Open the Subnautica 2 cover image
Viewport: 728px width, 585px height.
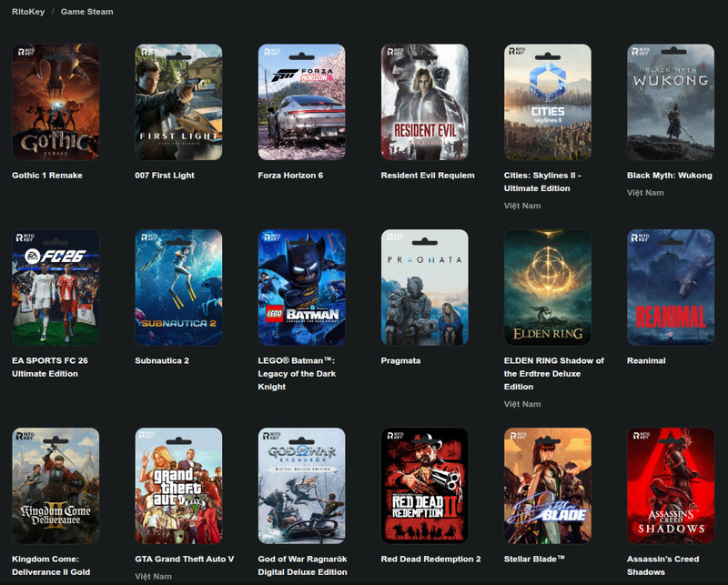tap(178, 287)
